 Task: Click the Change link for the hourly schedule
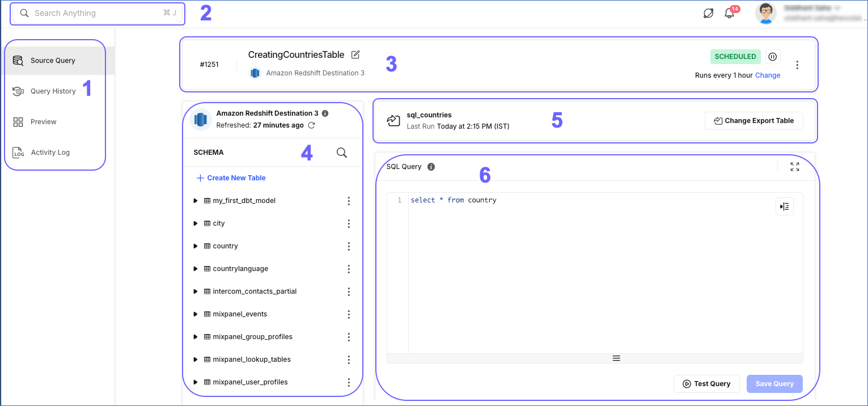click(x=768, y=75)
